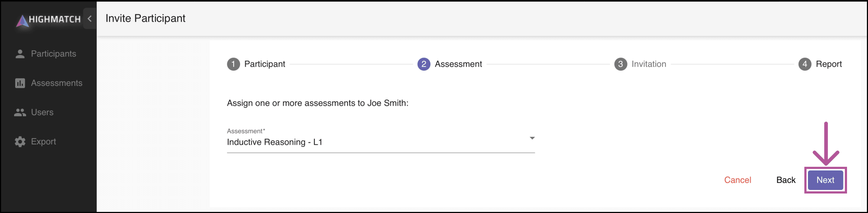Click the Export gear icon

pyautogui.click(x=20, y=142)
